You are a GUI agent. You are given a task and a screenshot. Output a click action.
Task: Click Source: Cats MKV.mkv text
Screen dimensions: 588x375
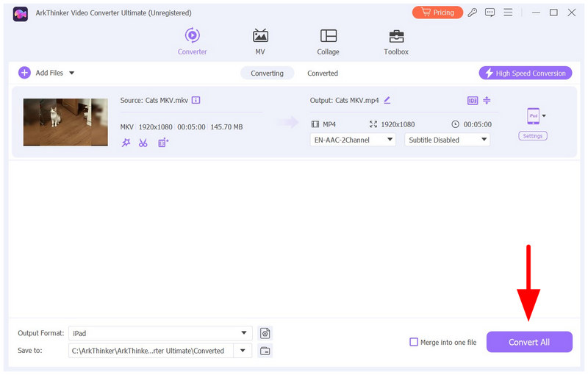[x=154, y=100]
